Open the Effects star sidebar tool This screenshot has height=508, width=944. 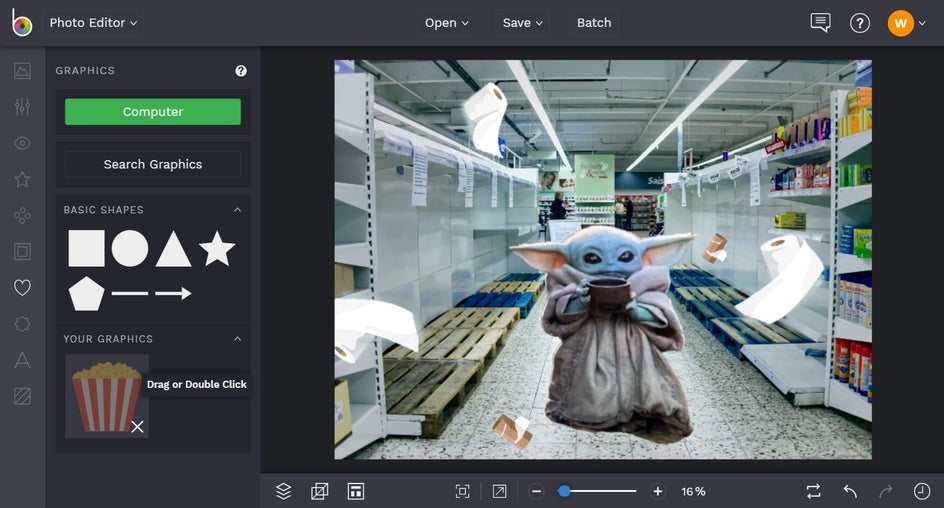(x=22, y=179)
